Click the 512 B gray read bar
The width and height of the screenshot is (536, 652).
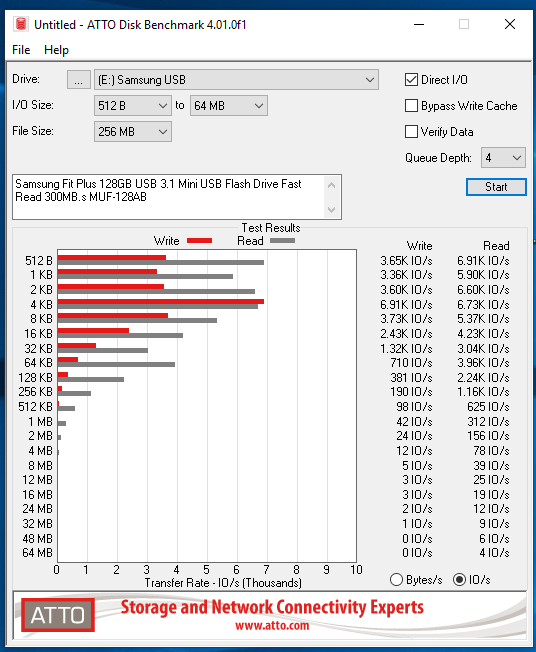pyautogui.click(x=161, y=262)
